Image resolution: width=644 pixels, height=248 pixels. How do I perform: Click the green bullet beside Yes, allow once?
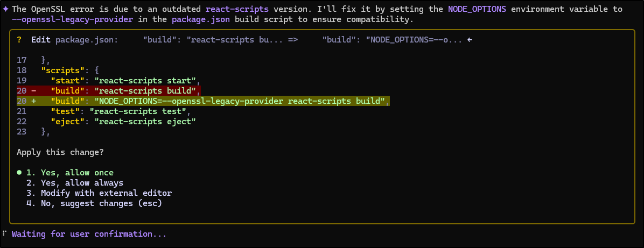19,173
